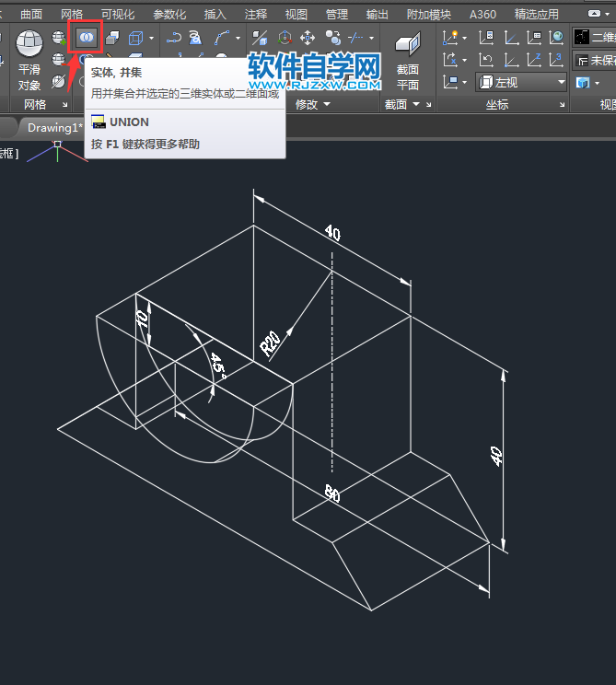
Task: Click the mesh sphere icon with green plus
Action: (x=59, y=38)
